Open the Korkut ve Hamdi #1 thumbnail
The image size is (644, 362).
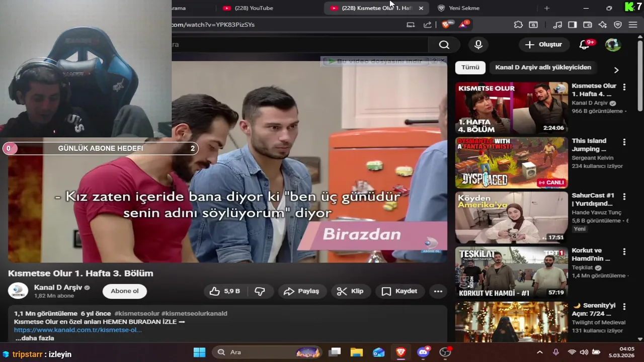[512, 272]
